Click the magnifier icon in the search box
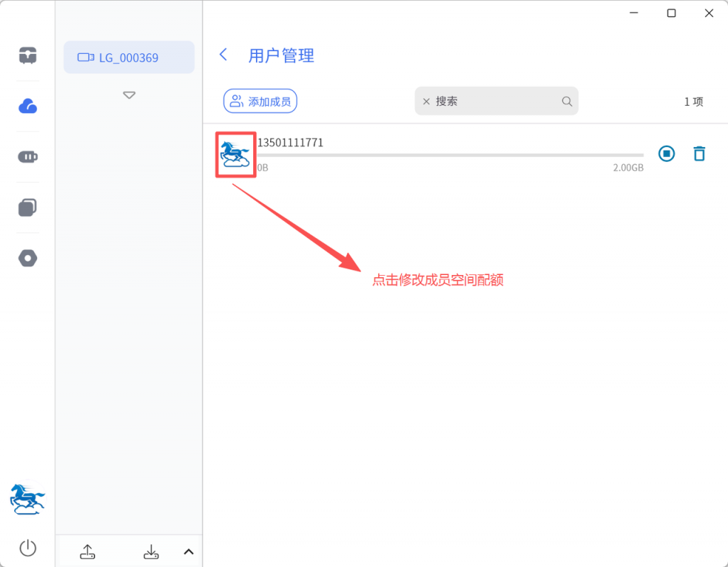This screenshot has width=728, height=567. pyautogui.click(x=567, y=102)
